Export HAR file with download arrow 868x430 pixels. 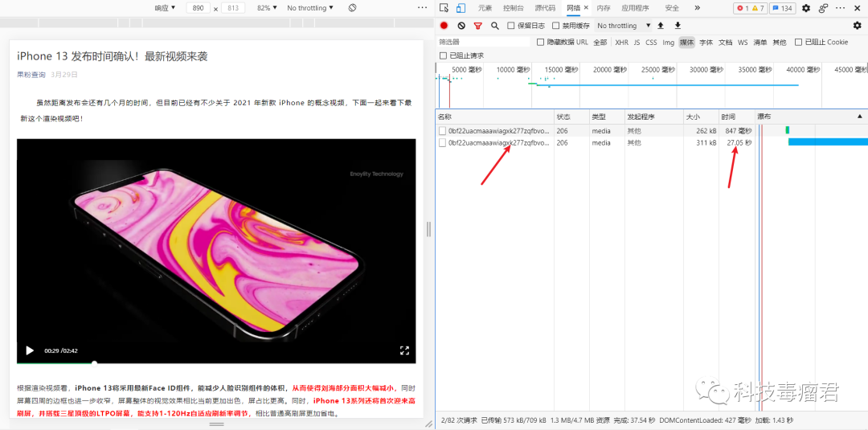tap(678, 26)
